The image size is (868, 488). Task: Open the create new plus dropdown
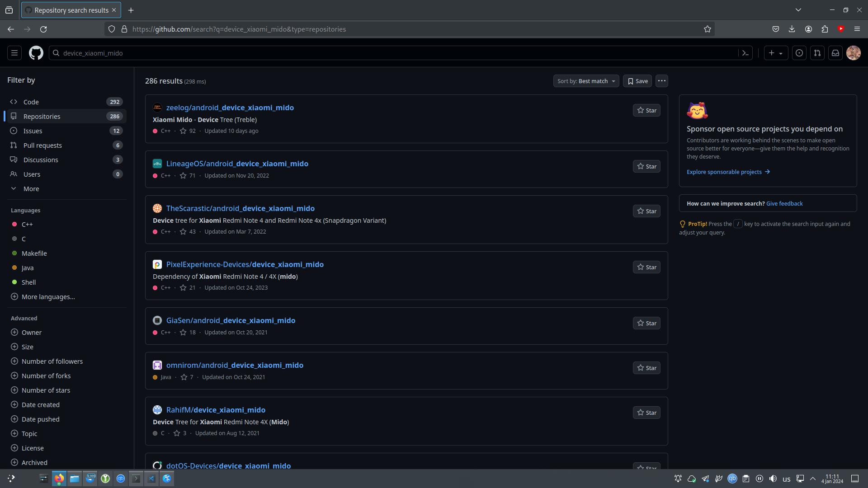click(776, 53)
